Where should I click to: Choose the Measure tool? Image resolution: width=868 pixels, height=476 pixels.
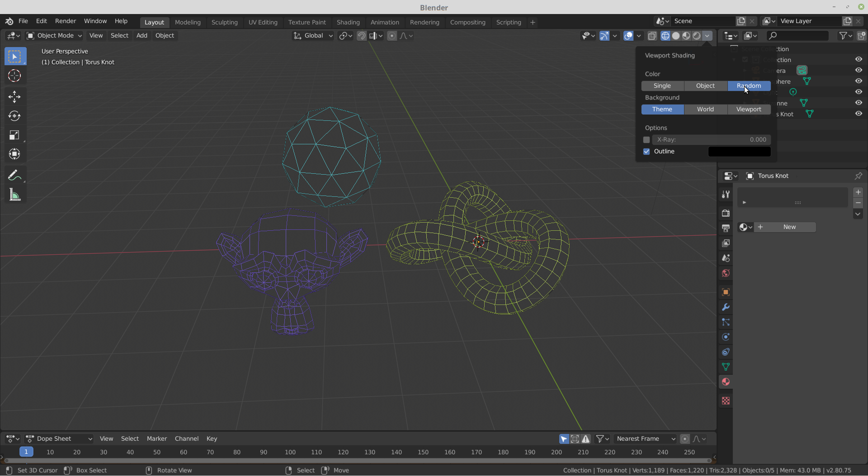[14, 195]
